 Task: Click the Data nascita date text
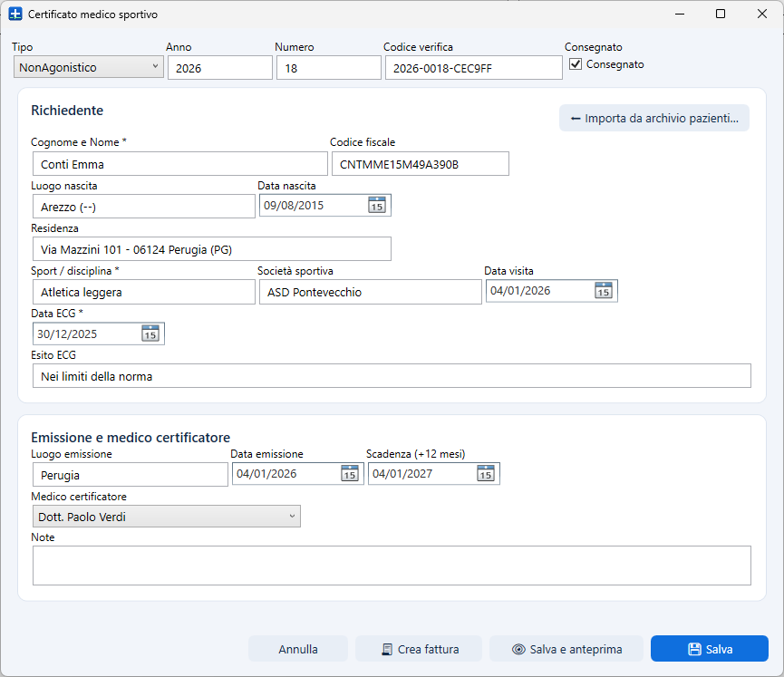coord(294,206)
